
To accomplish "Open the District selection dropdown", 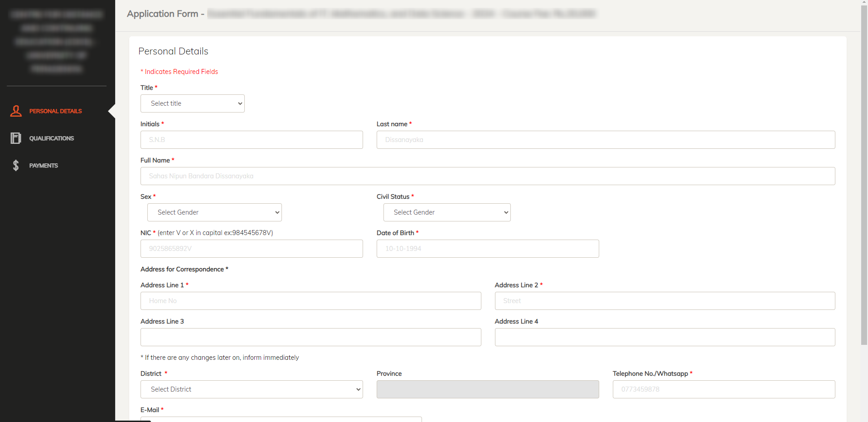I will (x=251, y=389).
